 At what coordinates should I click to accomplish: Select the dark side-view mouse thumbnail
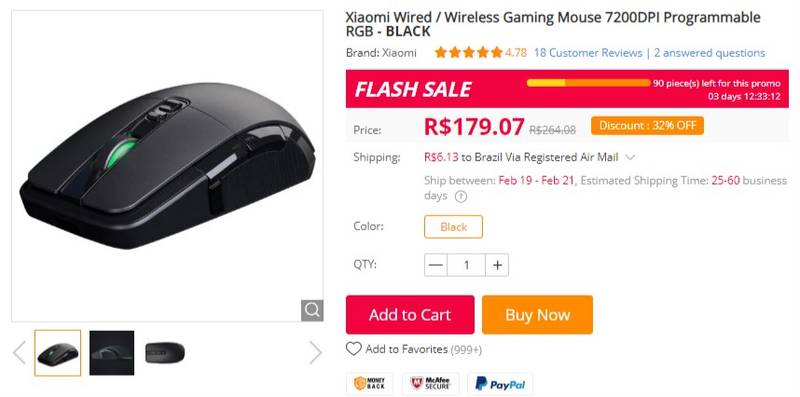pos(112,353)
